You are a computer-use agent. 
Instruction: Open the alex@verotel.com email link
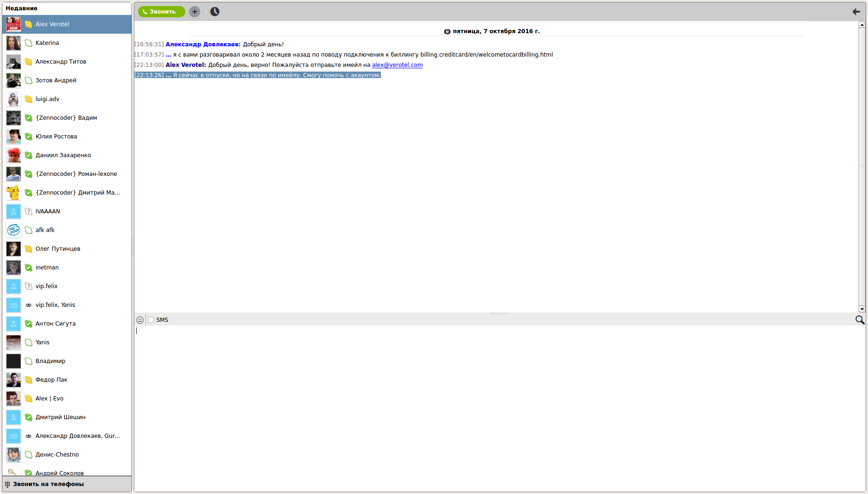[397, 65]
